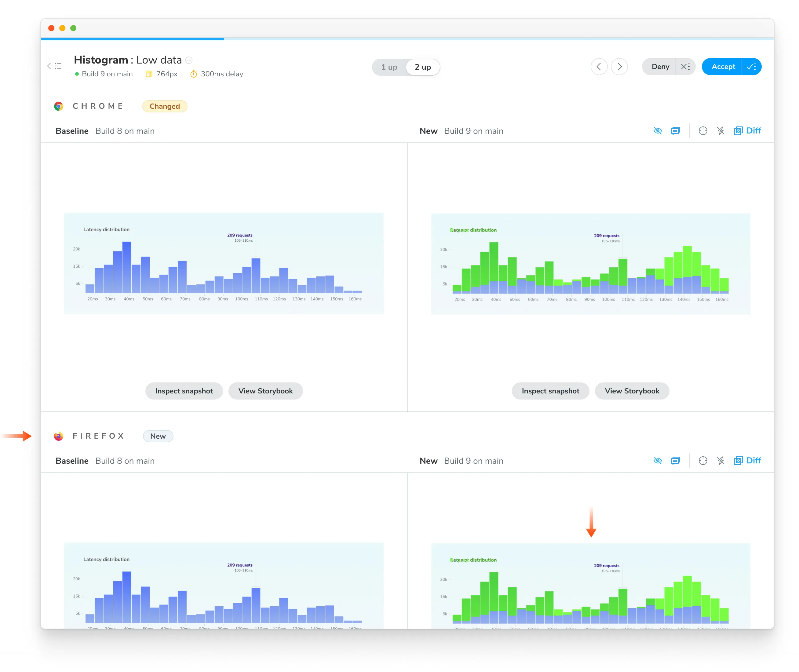Screen dimensions: 799x672
Task: Click the globe/browser icon for Chrome new build
Action: pyautogui.click(x=702, y=131)
